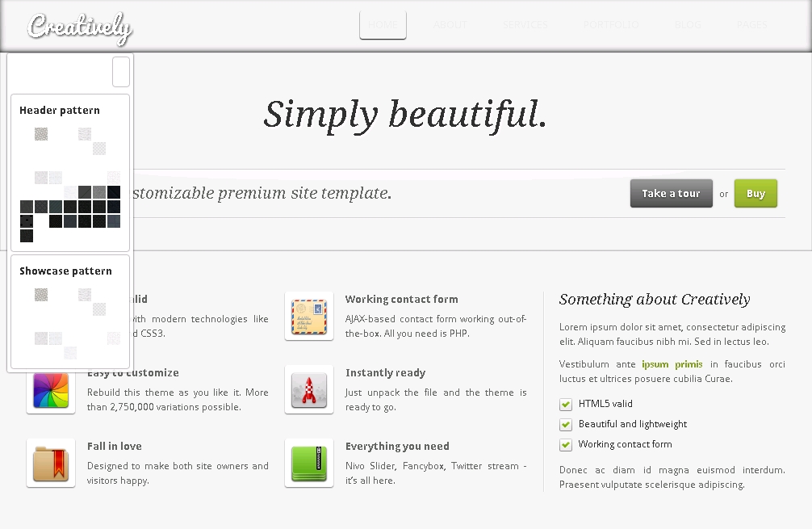Screen dimensions: 812x529
Task: Click the HTML5 valid checkmark
Action: (x=566, y=404)
